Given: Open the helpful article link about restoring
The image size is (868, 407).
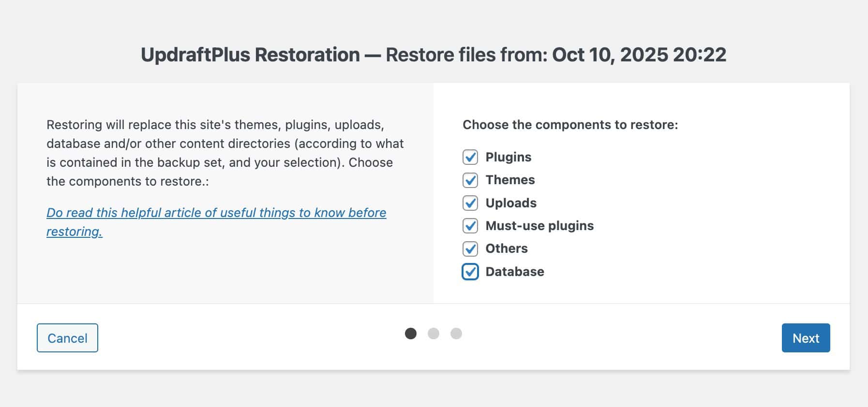Looking at the screenshot, I should 216,222.
